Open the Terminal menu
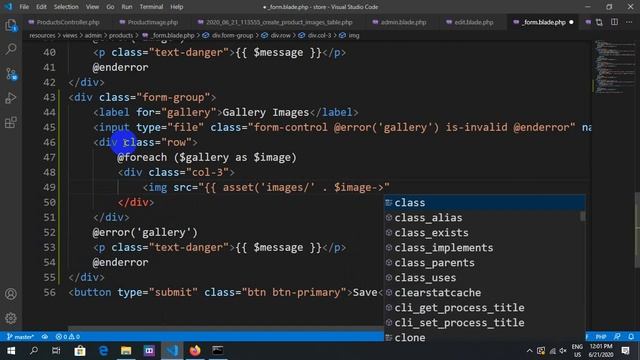Screen dimensions: 640x360 151,7
